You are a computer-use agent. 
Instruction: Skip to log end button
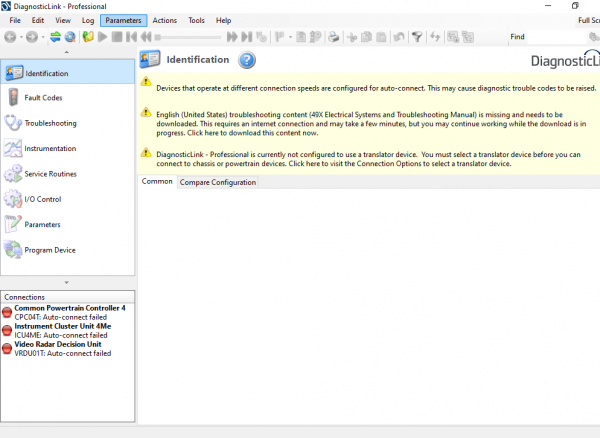click(247, 37)
